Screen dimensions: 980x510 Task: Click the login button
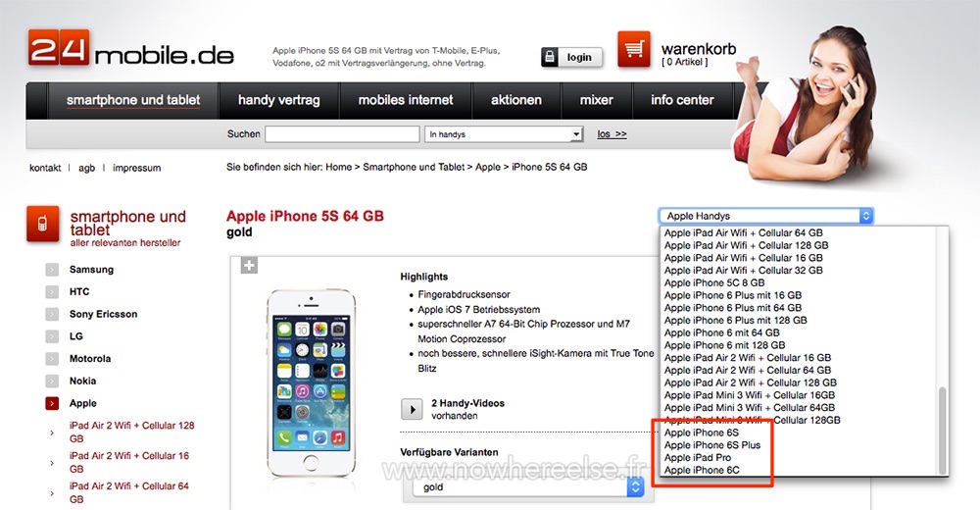(x=572, y=58)
